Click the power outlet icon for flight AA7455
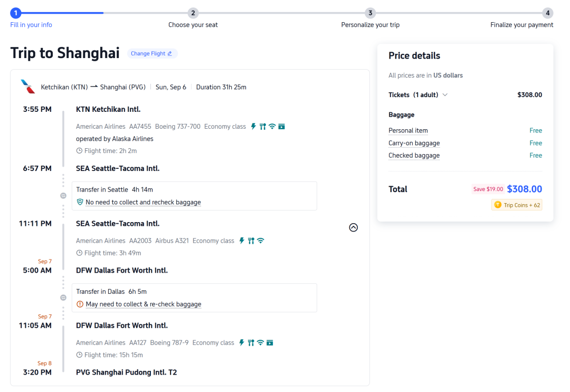Viewport: 570px width, 392px height. tap(253, 127)
